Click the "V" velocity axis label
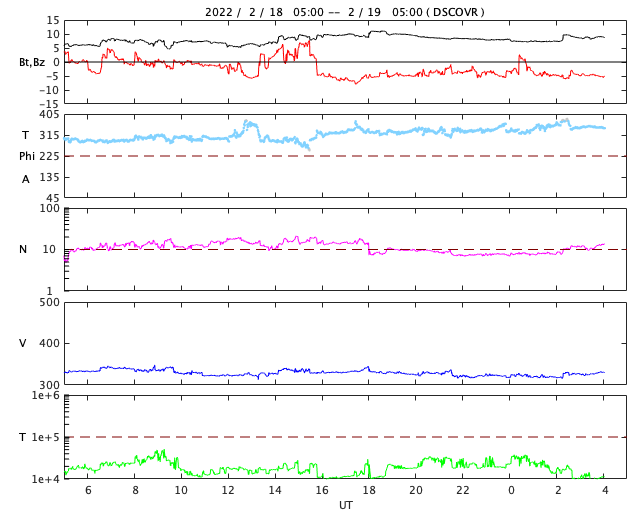640x512 pixels. coord(23,343)
